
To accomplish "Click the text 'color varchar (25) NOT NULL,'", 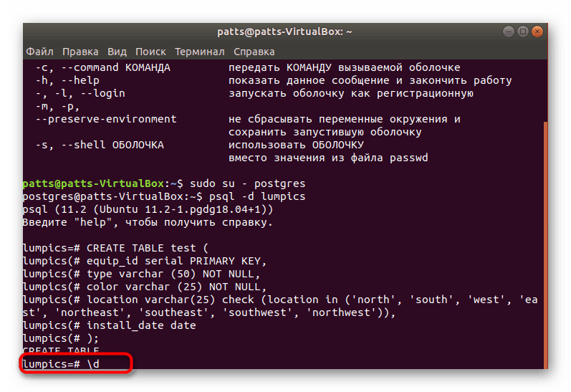I will pyautogui.click(x=177, y=287).
